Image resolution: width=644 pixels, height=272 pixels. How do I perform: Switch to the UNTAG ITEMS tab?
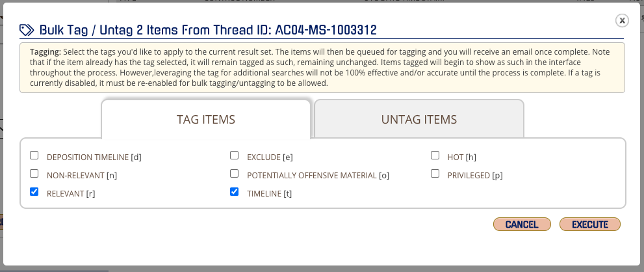[x=419, y=119]
